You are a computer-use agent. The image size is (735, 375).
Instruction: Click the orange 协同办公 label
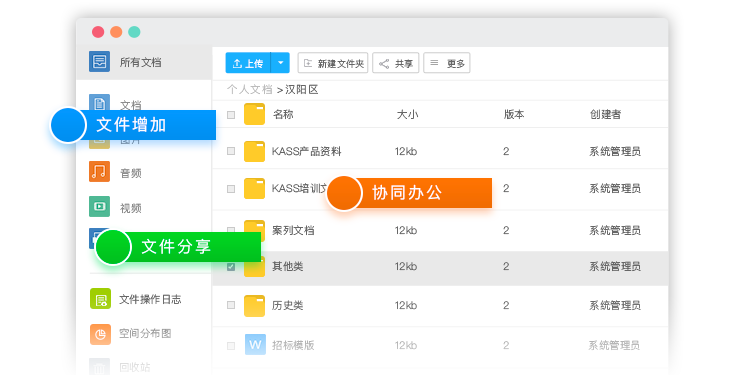pyautogui.click(x=409, y=193)
